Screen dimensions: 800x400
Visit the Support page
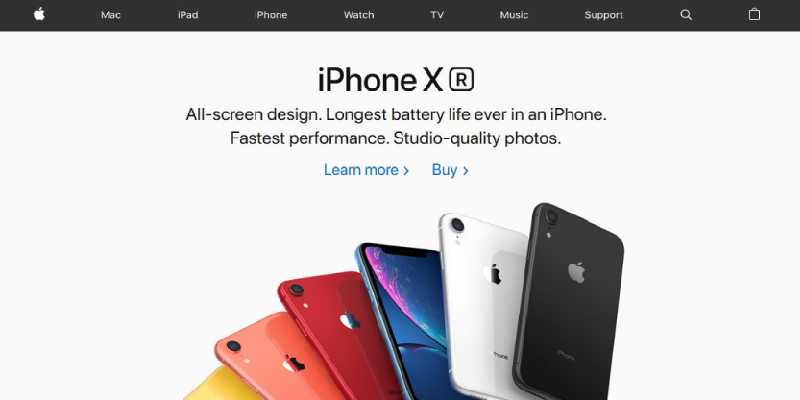pos(604,15)
